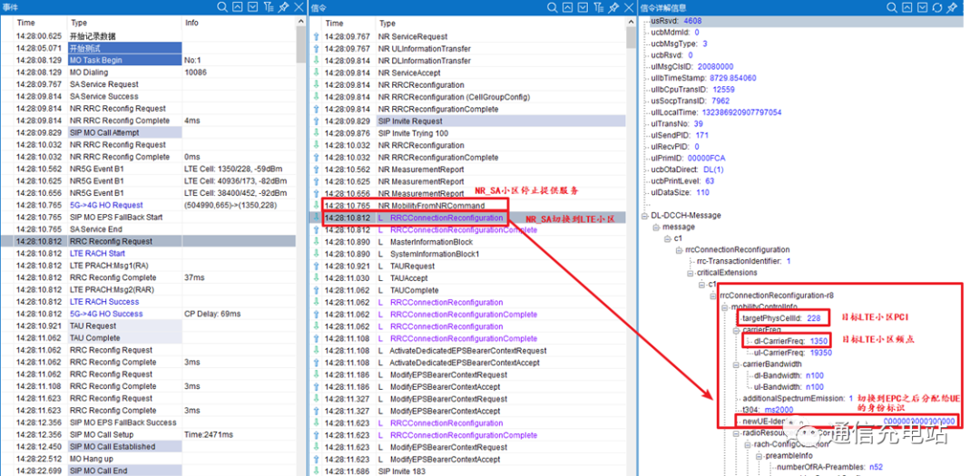This screenshot has width=980, height=476.
Task: Open search in 信令详解信息 panel
Action: (x=892, y=7)
